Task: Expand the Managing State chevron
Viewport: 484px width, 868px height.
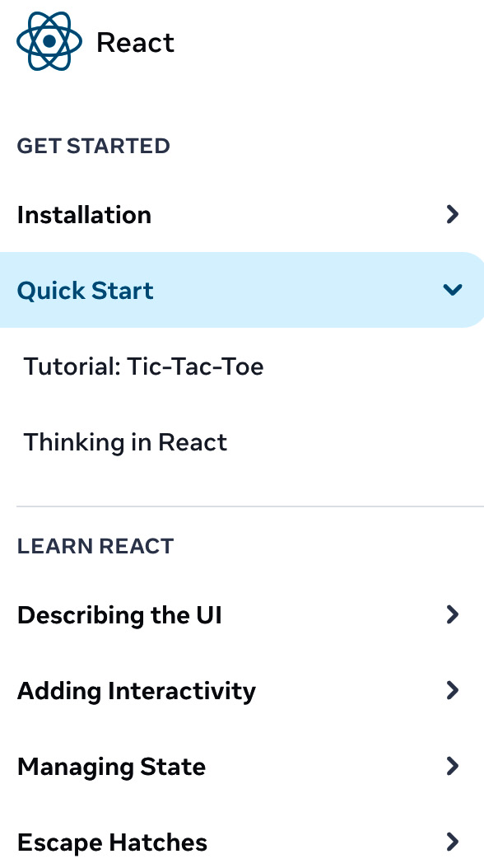Action: pyautogui.click(x=452, y=766)
